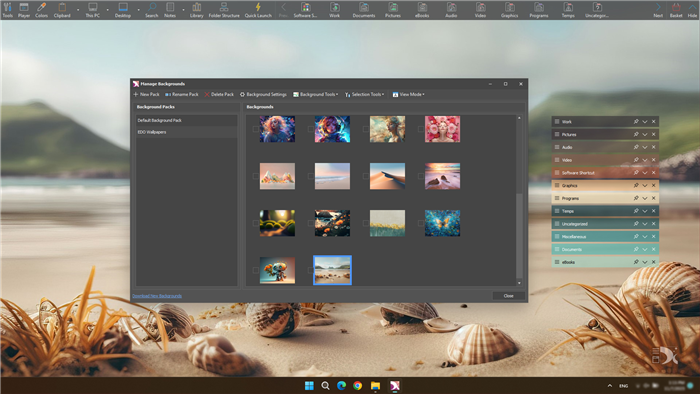Open the Programs dock shortcut

[539, 9]
